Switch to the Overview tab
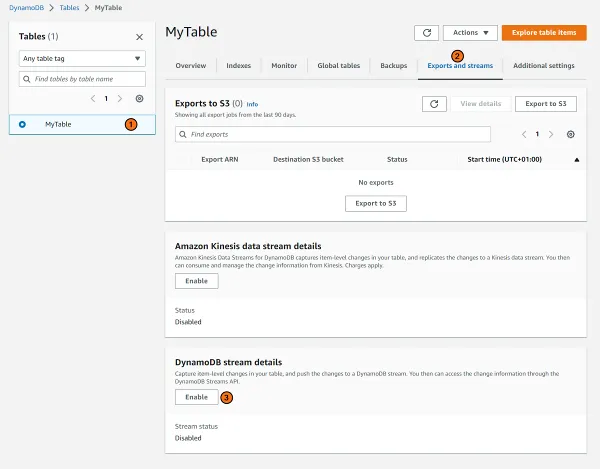This screenshot has height=469, width=600. coord(191,66)
